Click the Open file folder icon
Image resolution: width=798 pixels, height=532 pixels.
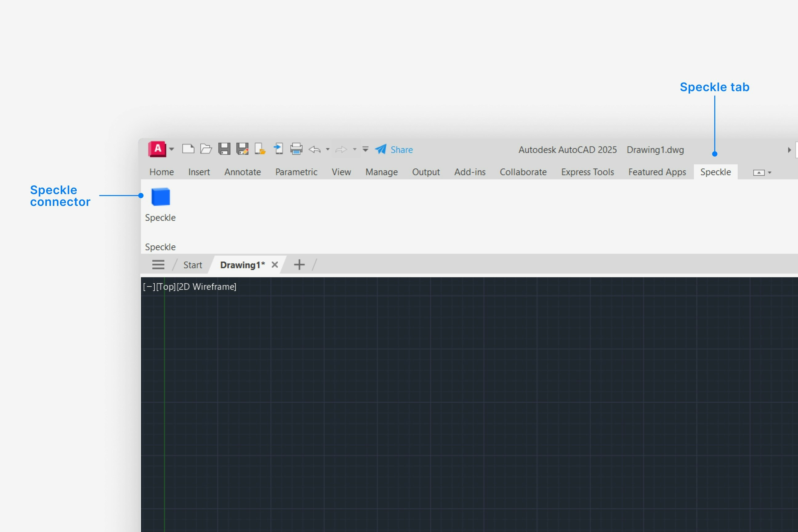tap(206, 149)
